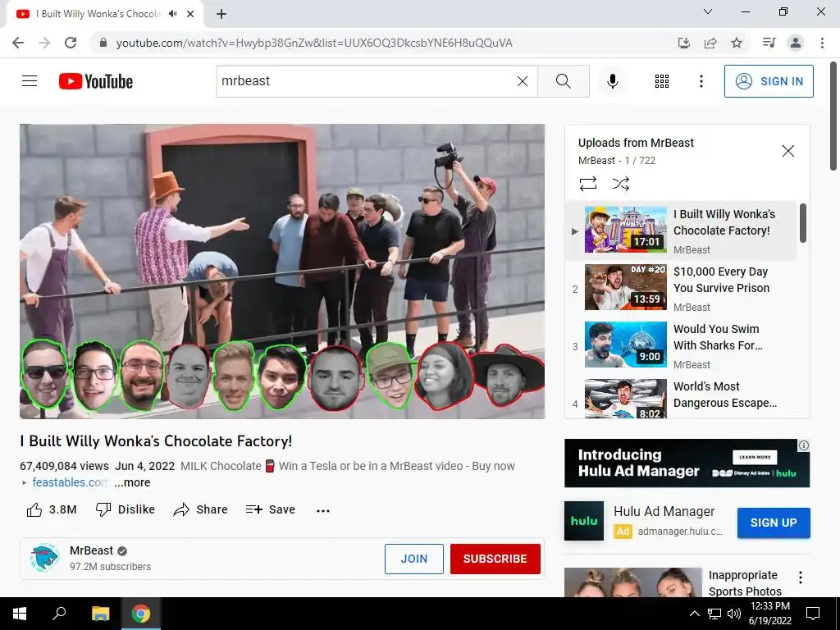Expand description with ...more
The height and width of the screenshot is (630, 840).
pos(132,482)
